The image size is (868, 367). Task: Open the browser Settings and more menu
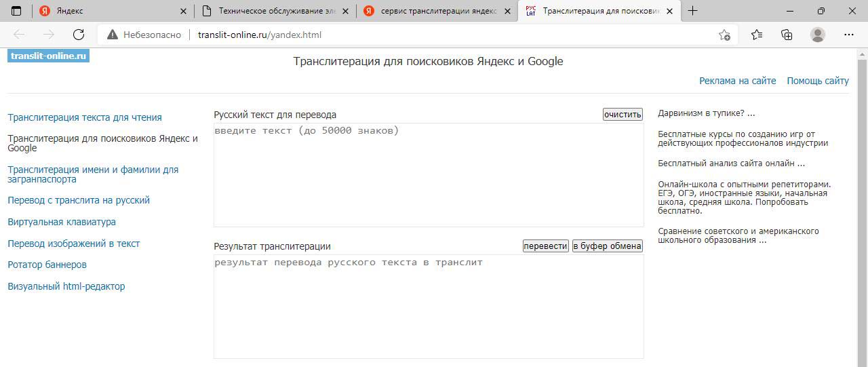pyautogui.click(x=848, y=35)
